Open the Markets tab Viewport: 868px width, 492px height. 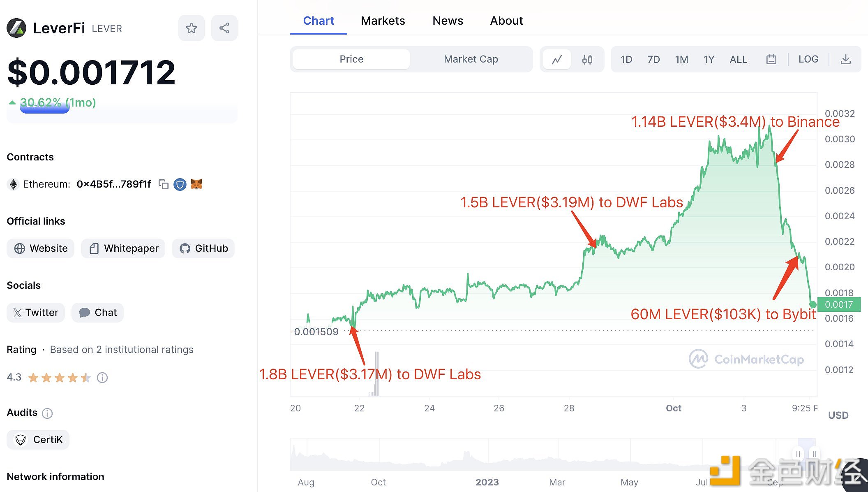(x=383, y=21)
